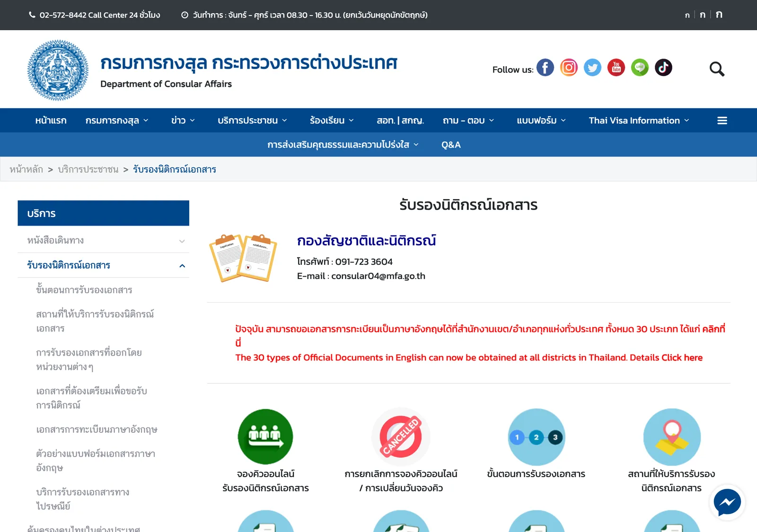Image resolution: width=757 pixels, height=532 pixels.
Task: Click the Department of Consular Affairs emblem
Action: tap(58, 70)
